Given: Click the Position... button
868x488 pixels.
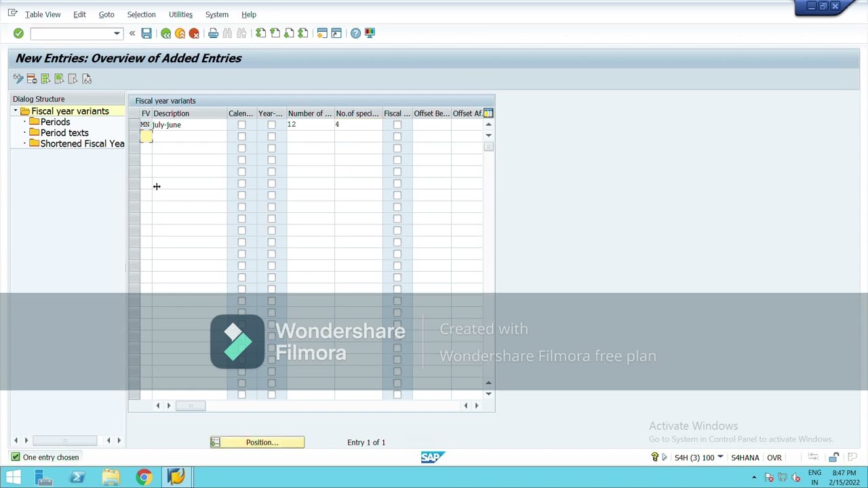Looking at the screenshot, I should (257, 443).
